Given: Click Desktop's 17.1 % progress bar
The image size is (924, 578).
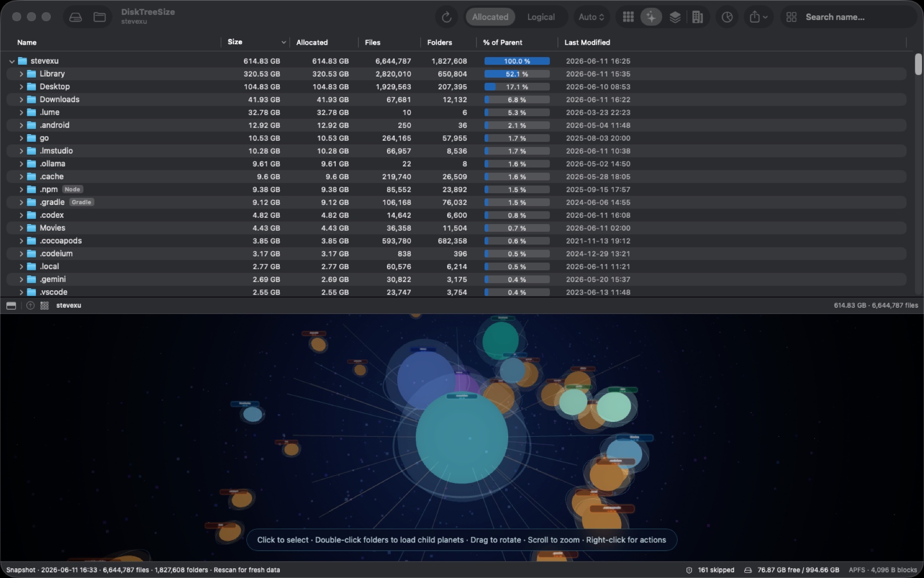Looking at the screenshot, I should [517, 87].
